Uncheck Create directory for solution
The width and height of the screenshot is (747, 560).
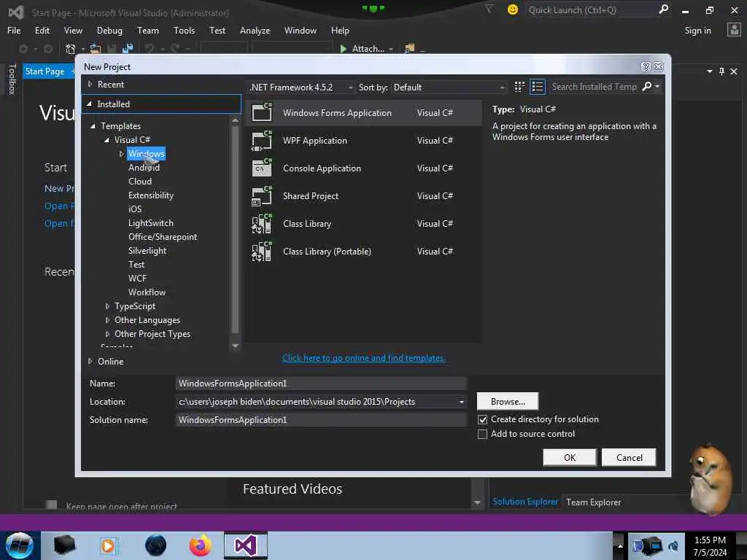483,419
